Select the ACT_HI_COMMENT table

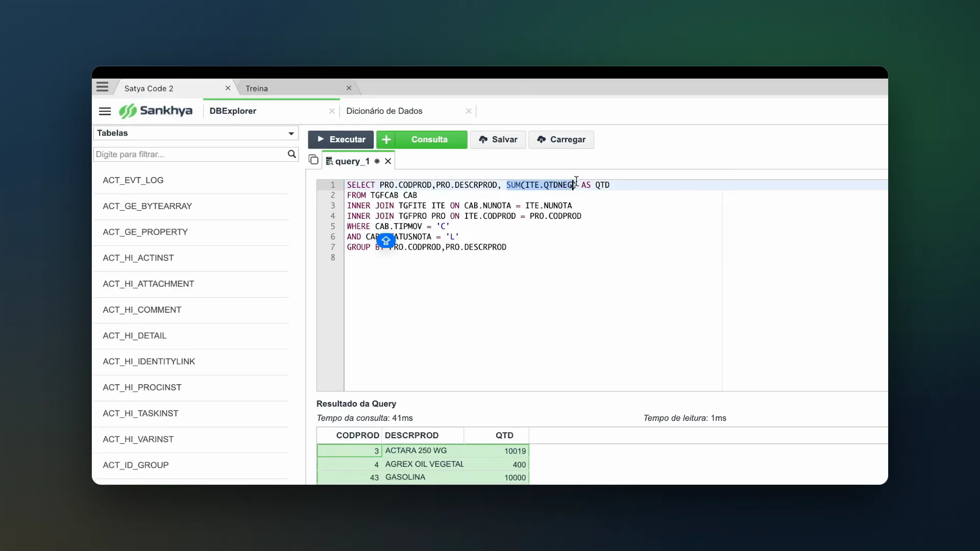191,310
